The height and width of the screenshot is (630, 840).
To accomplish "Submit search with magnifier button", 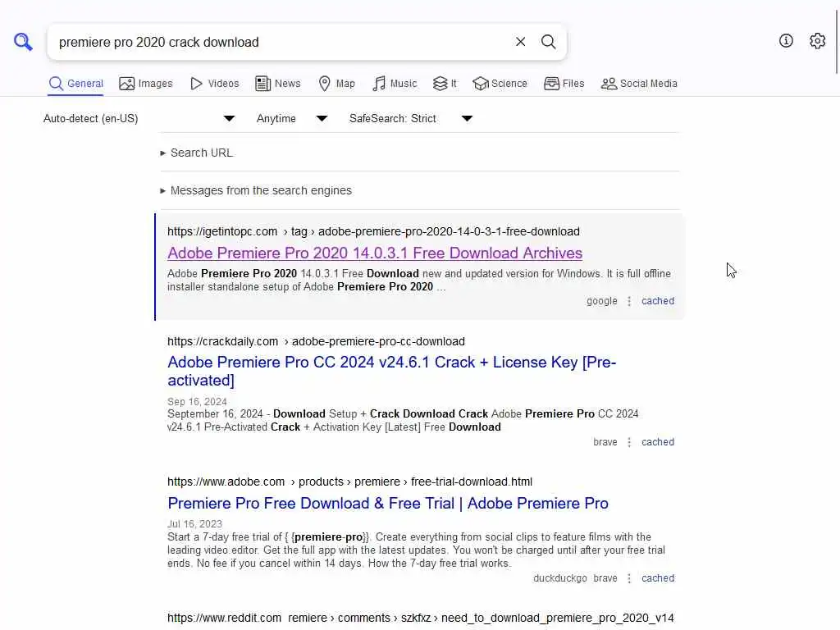I will [x=548, y=42].
